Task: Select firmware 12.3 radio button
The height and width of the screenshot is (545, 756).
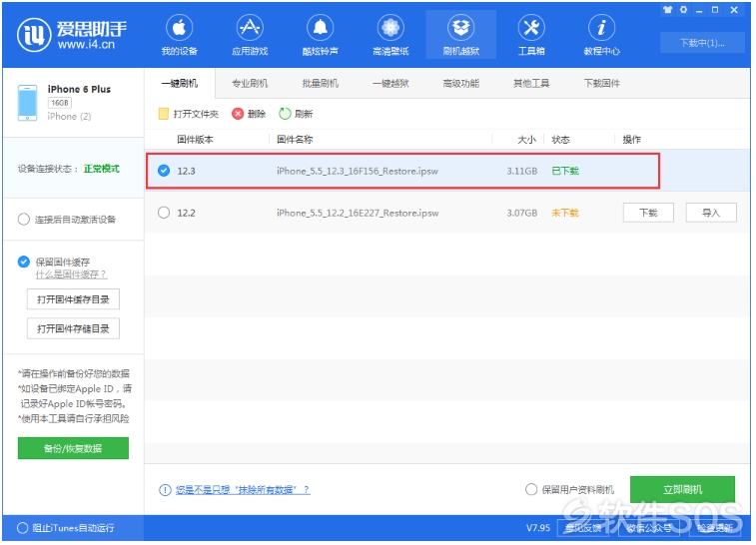Action: coord(164,171)
